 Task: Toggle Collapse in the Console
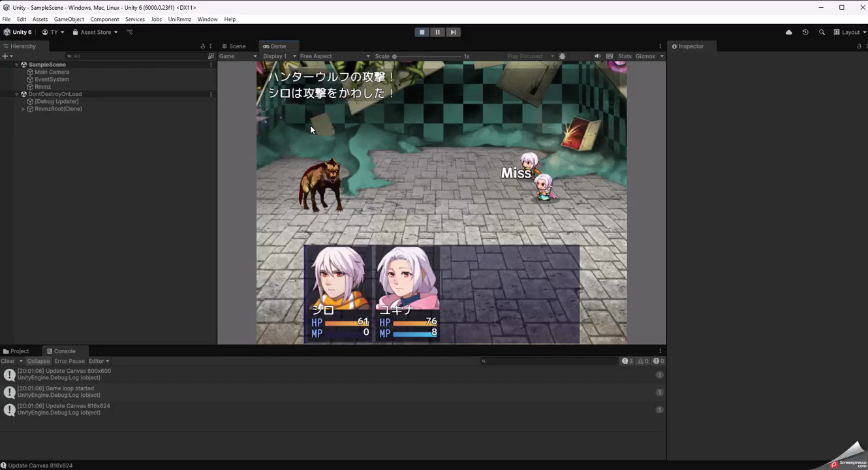click(38, 361)
